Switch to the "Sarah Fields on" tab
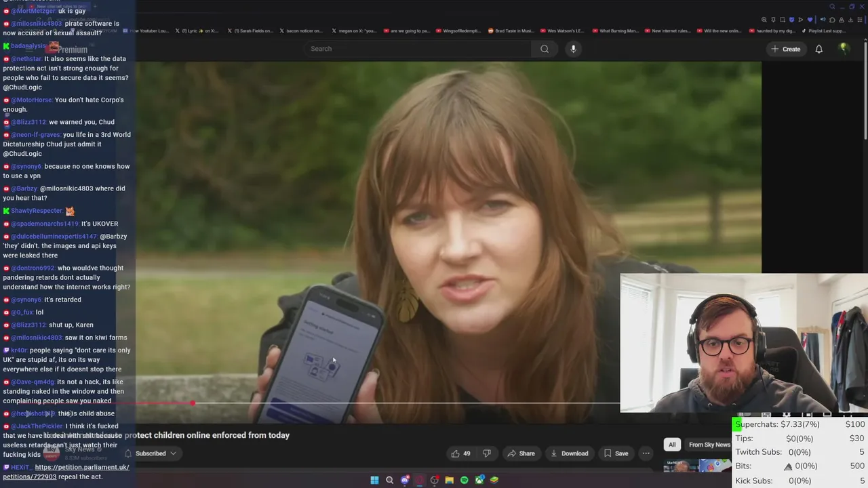Screen dimensions: 868x488 click(x=250, y=30)
